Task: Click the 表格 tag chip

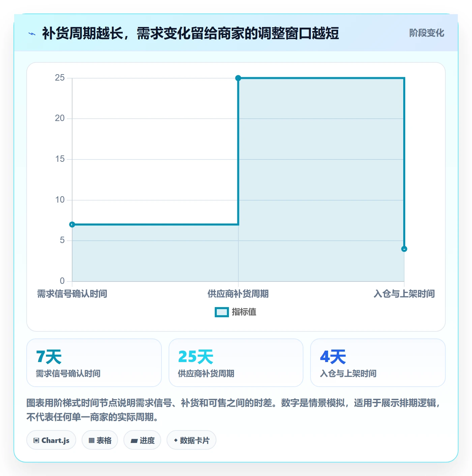Action: tap(100, 440)
